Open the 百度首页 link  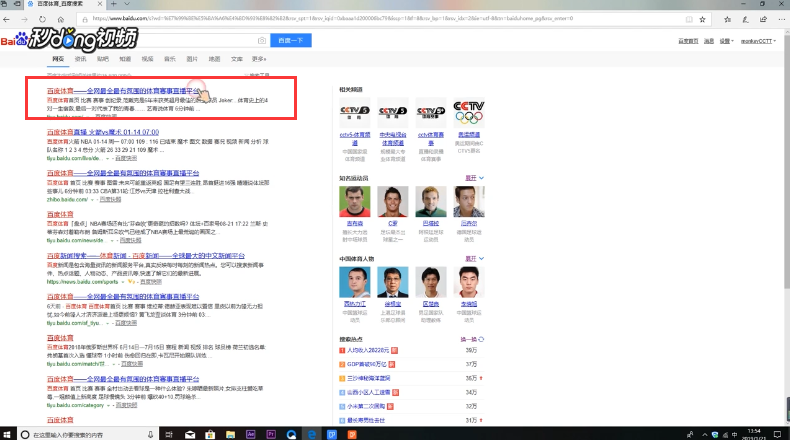pyautogui.click(x=688, y=41)
